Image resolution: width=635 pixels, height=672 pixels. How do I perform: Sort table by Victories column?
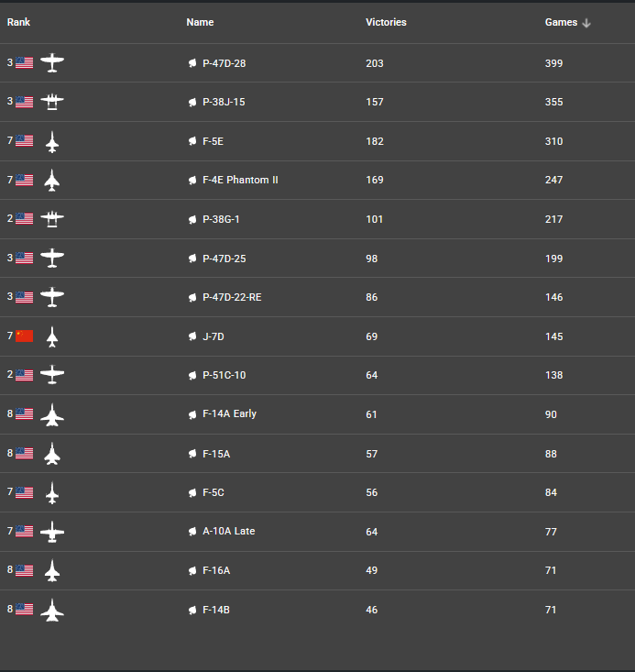(x=386, y=22)
